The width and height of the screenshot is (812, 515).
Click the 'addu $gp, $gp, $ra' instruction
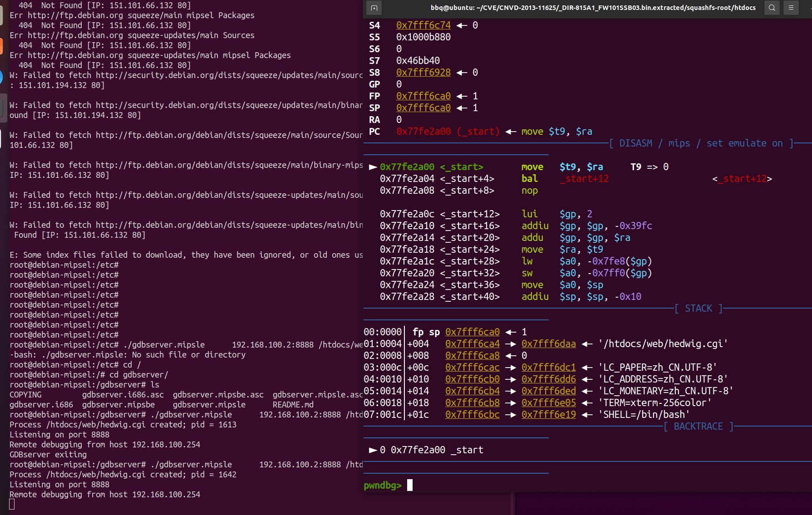coord(576,238)
